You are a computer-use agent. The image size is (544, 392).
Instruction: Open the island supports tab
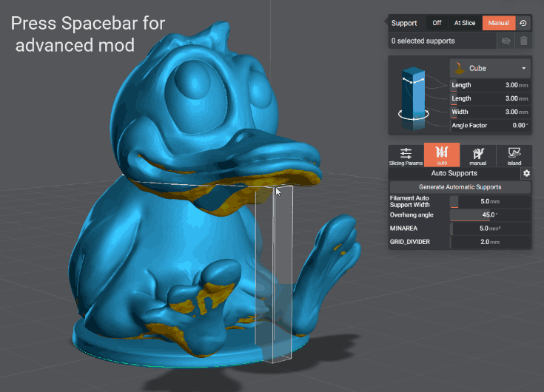pyautogui.click(x=514, y=156)
